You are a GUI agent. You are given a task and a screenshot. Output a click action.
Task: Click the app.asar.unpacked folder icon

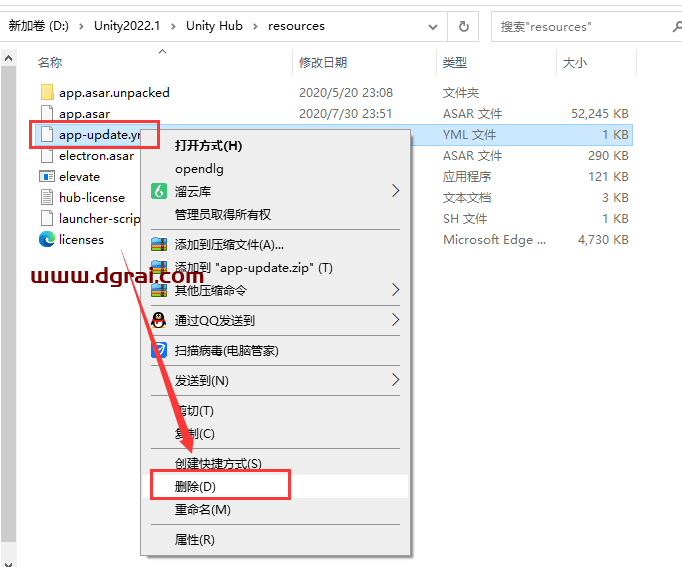click(x=47, y=93)
